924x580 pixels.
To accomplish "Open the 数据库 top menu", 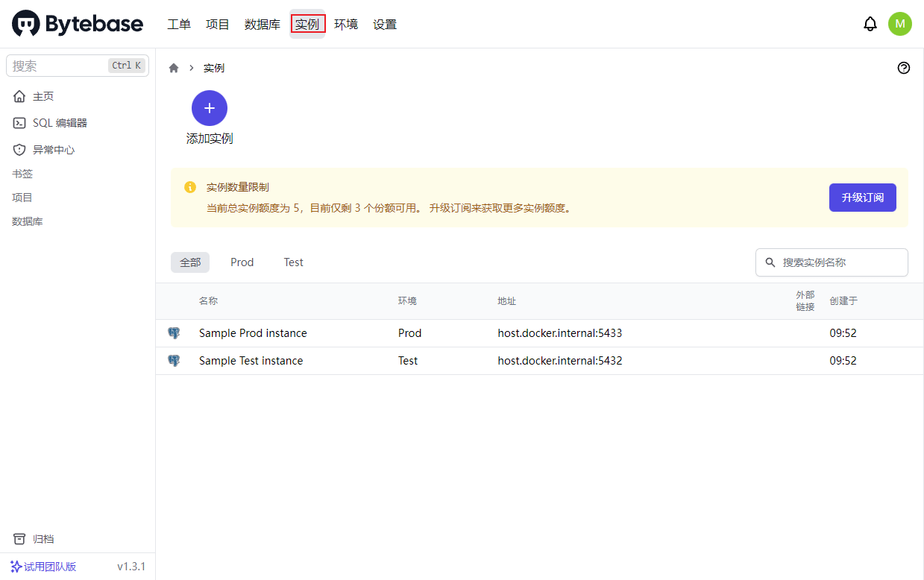I will pyautogui.click(x=263, y=24).
